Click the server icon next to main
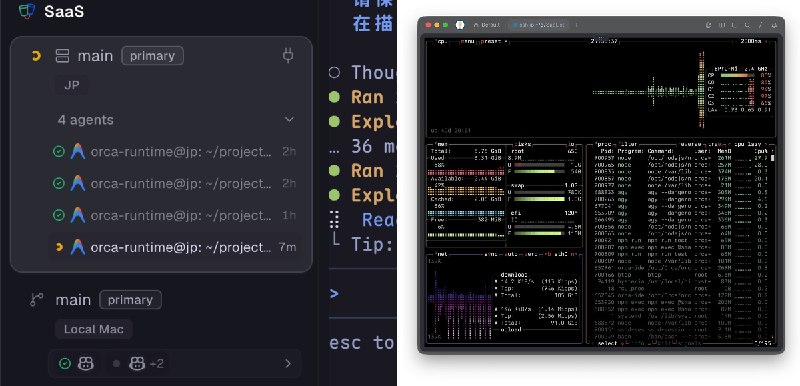 62,56
